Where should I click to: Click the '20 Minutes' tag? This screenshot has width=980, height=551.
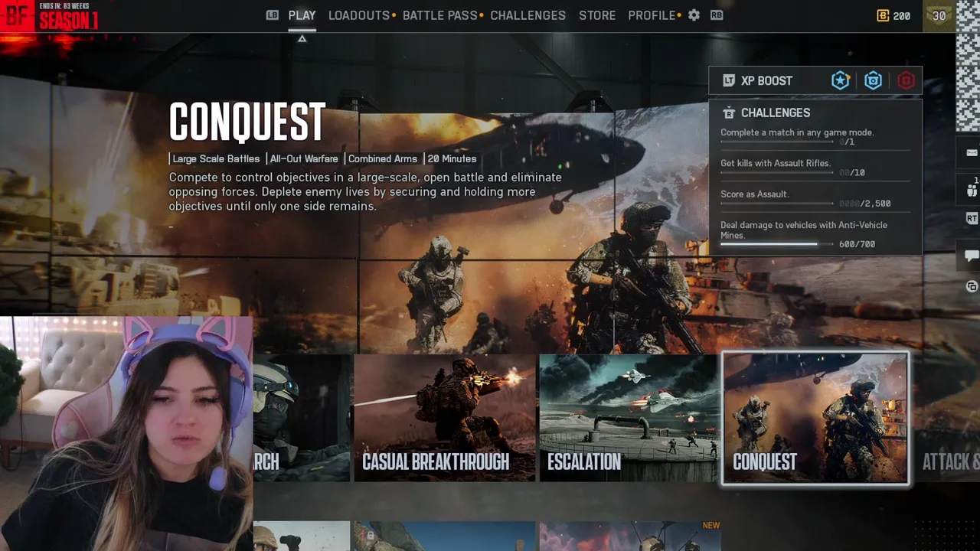click(x=452, y=159)
